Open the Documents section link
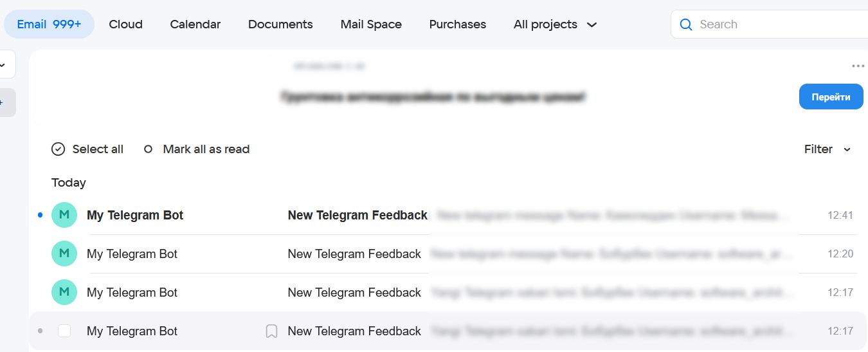Viewport: 868px width, 352px height. coord(280,24)
